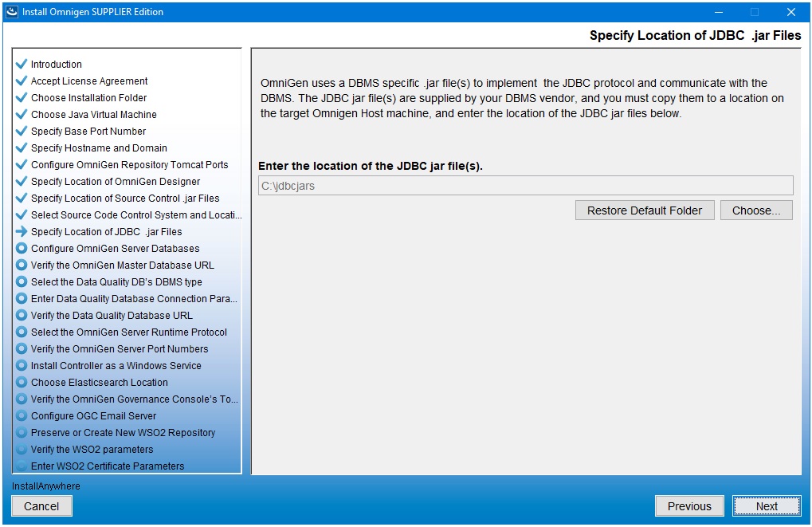Click the 'Choose Java Virtual Machine' step label
Viewport: 812px width, 527px height.
pyautogui.click(x=94, y=115)
